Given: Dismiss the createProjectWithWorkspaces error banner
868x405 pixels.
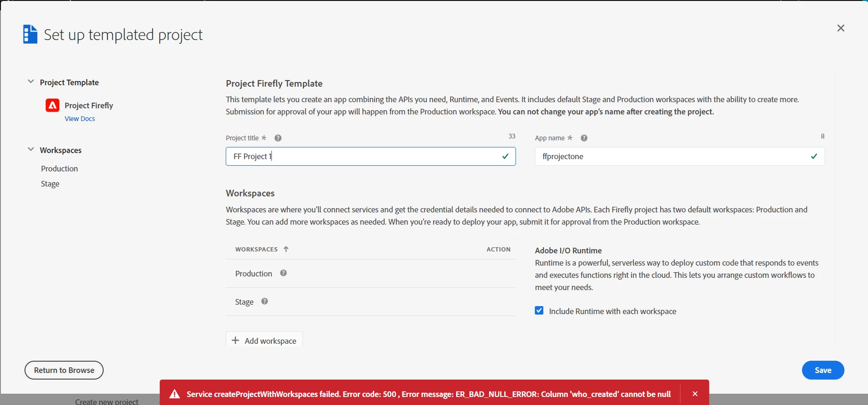Looking at the screenshot, I should pyautogui.click(x=695, y=394).
